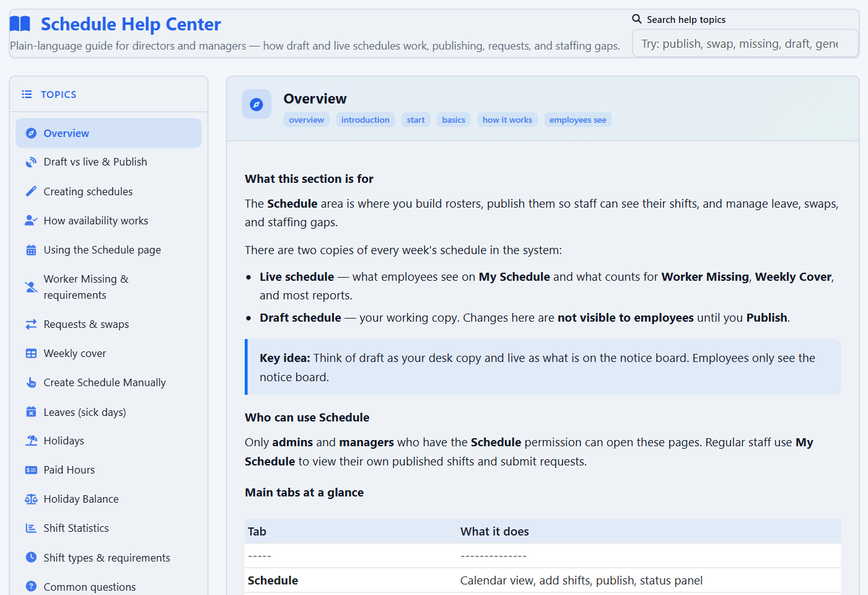868x595 pixels.
Task: Click the calendar icon for Schedule page
Action: 31,250
